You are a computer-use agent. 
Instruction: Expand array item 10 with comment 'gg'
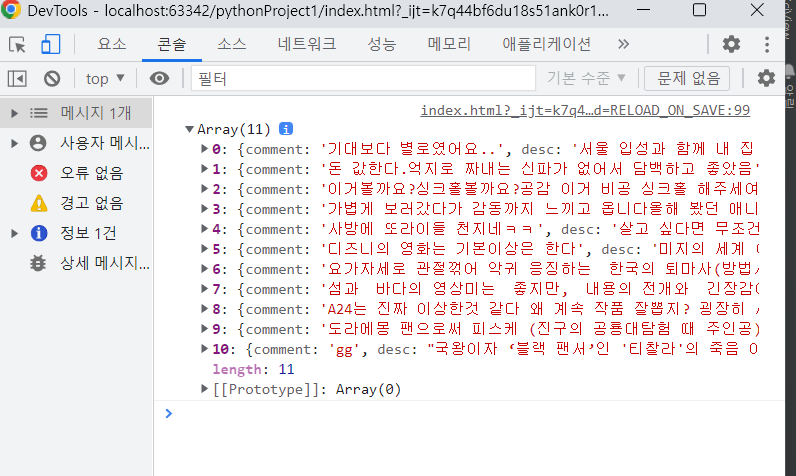click(x=204, y=349)
